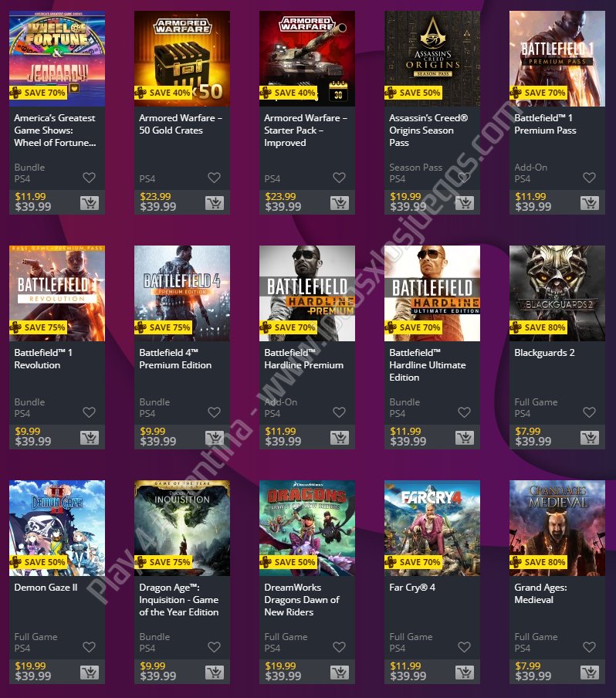Screen dimensions: 616x698
Task: Add Battlefield 1 Premium Pass to cart
Action: click(590, 203)
